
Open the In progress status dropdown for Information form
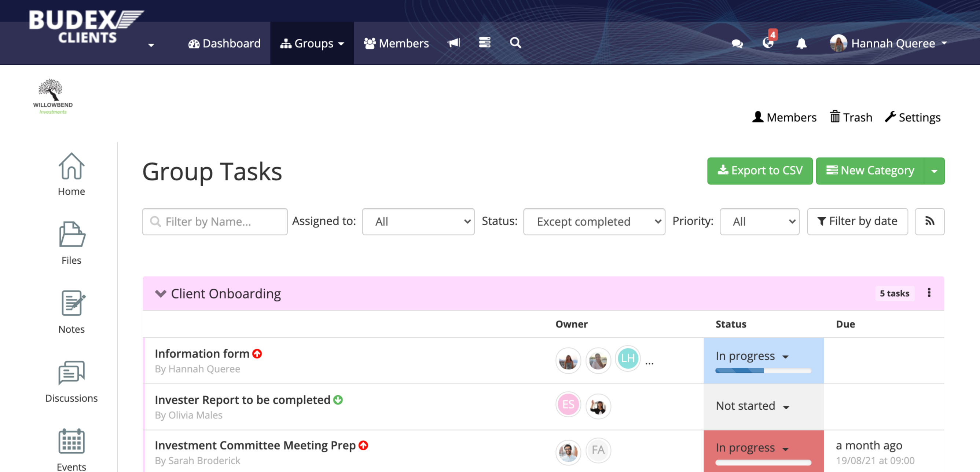(x=752, y=356)
